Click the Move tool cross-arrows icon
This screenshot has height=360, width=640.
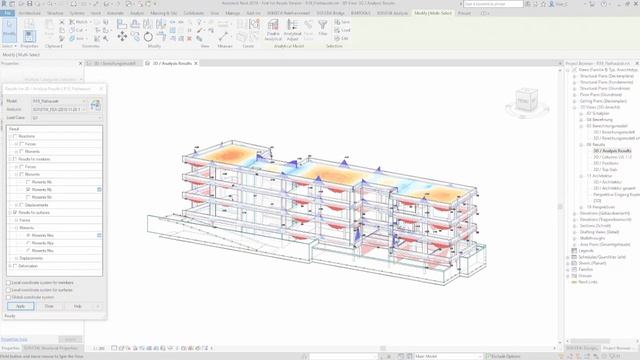122,37
